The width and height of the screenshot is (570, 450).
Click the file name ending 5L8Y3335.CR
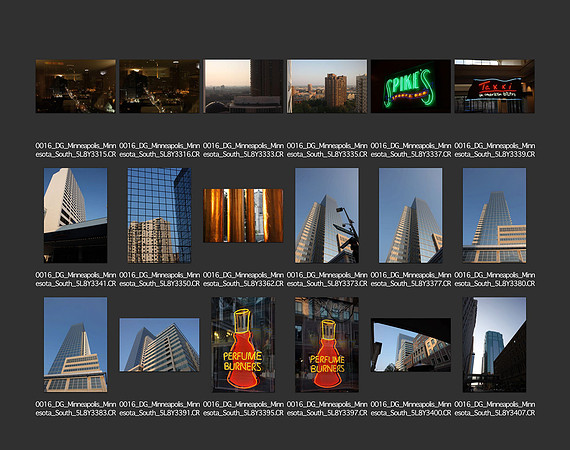coord(327,150)
